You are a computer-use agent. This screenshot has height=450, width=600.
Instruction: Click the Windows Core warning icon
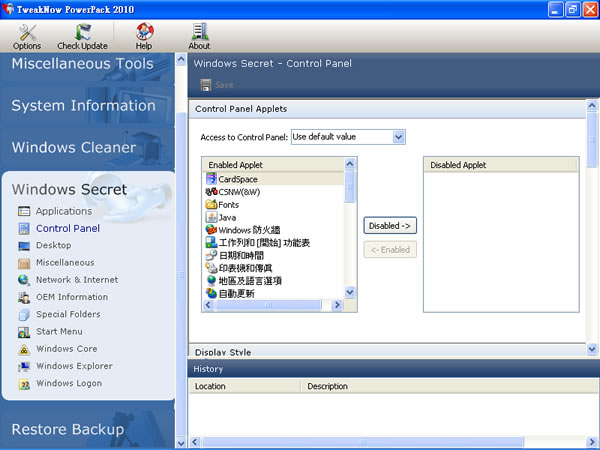point(24,349)
